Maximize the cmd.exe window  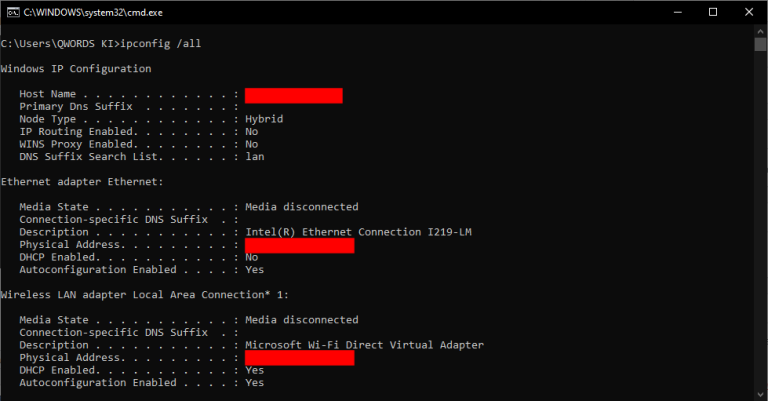712,12
